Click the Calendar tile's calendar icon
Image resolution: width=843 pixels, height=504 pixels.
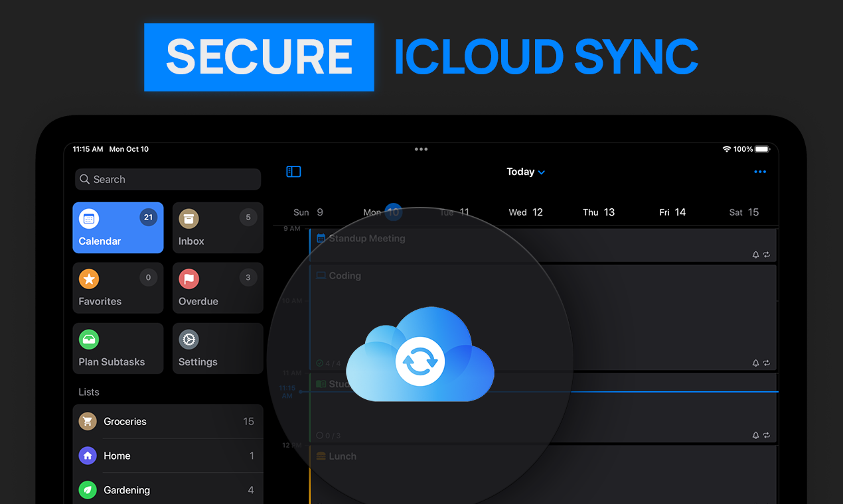89,219
